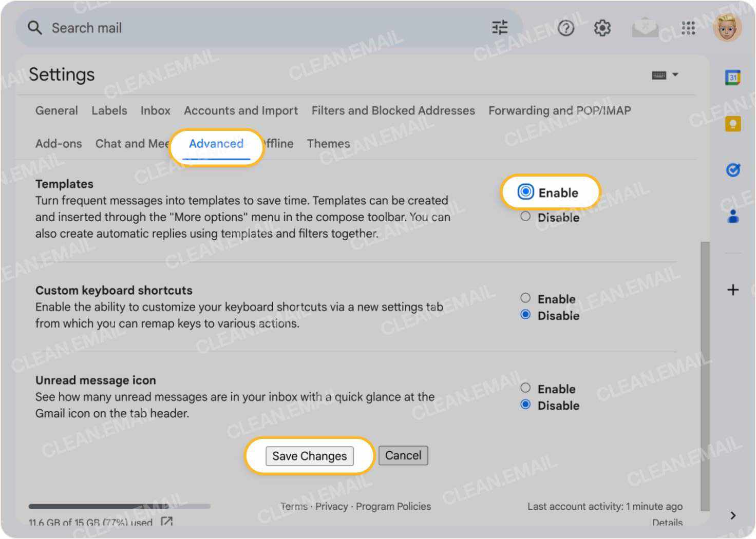Open Gmail help via the question mark
Image resolution: width=756 pixels, height=539 pixels.
click(565, 28)
